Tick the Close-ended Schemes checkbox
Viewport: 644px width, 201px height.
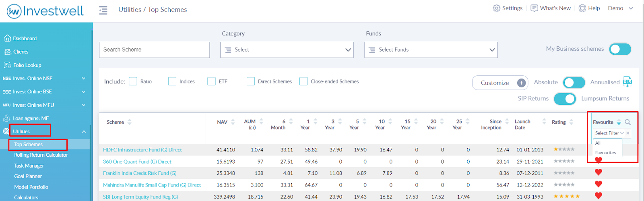tap(303, 81)
